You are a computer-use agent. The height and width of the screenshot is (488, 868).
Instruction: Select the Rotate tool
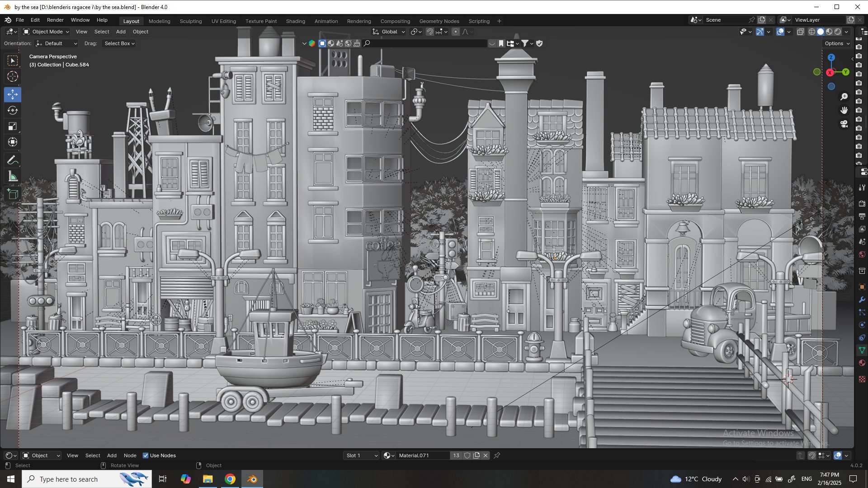(x=13, y=110)
